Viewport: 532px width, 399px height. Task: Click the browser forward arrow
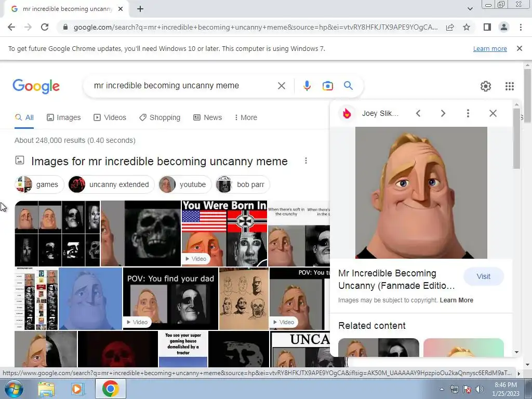pos(28,27)
